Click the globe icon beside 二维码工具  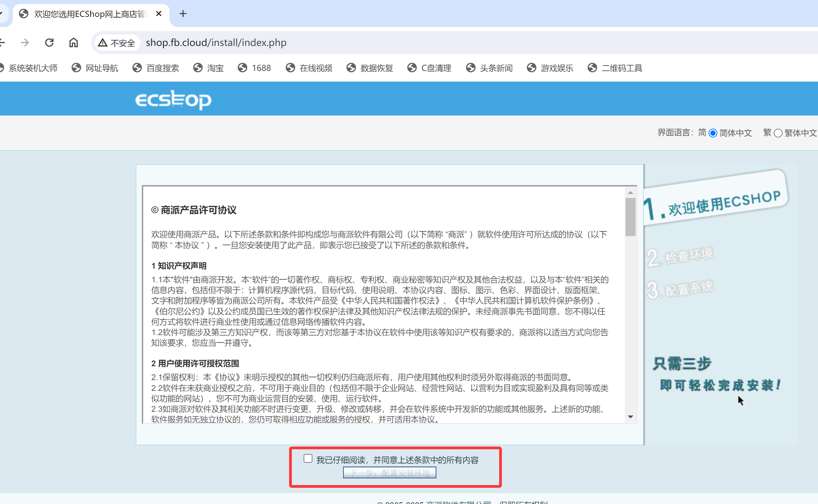click(592, 68)
